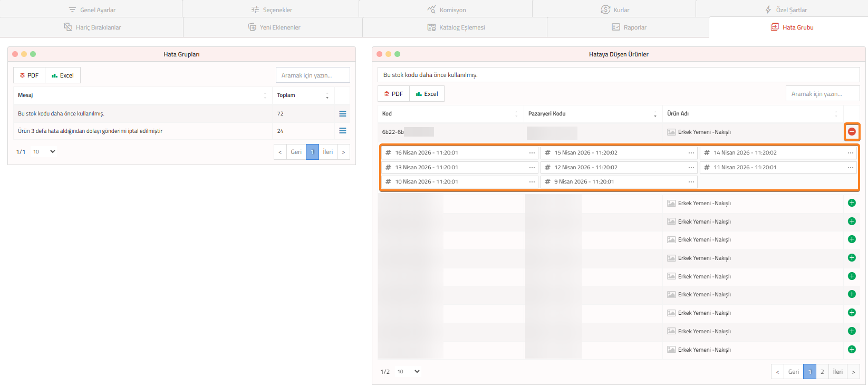Open hamburger menu for 'Bu stok kodu' row
Image resolution: width=868 pixels, height=386 pixels.
tap(342, 114)
